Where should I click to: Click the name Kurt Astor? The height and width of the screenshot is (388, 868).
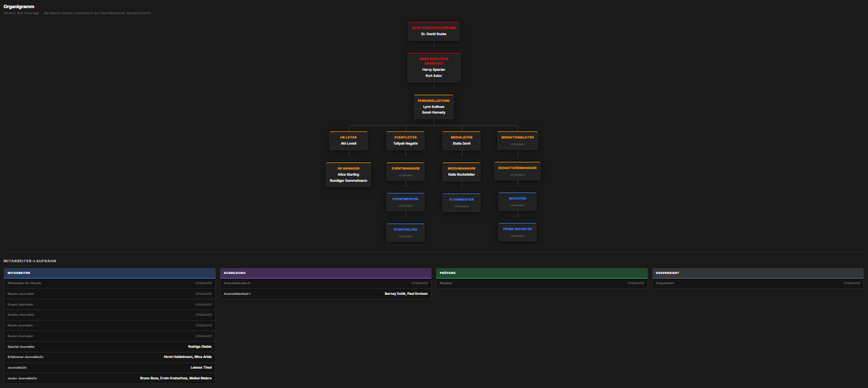434,75
